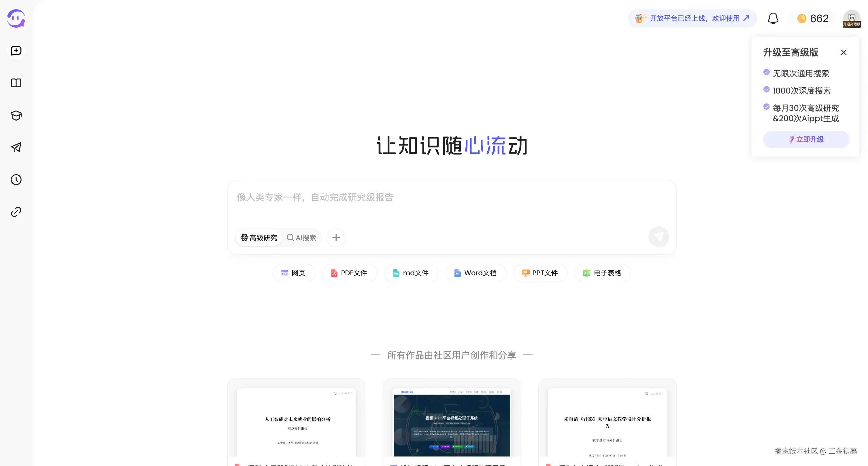Image resolution: width=868 pixels, height=466 pixels.
Task: Click the purple smiley logo at top left
Action: coord(16,18)
